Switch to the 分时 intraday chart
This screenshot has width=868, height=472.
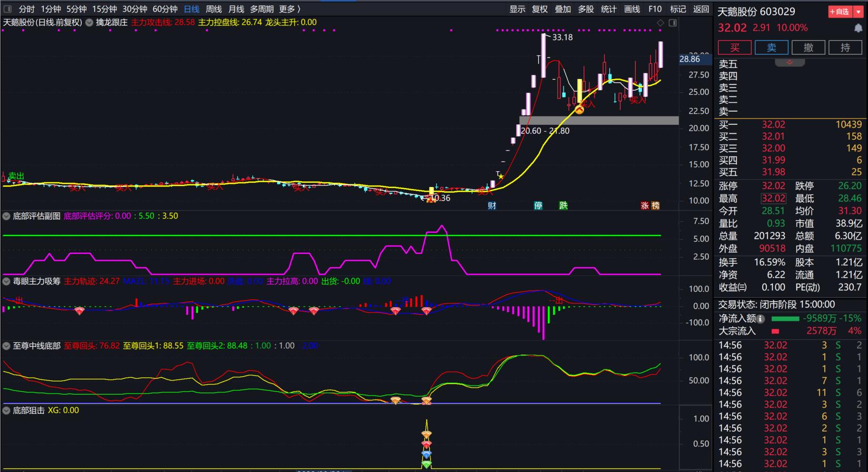tap(26, 9)
